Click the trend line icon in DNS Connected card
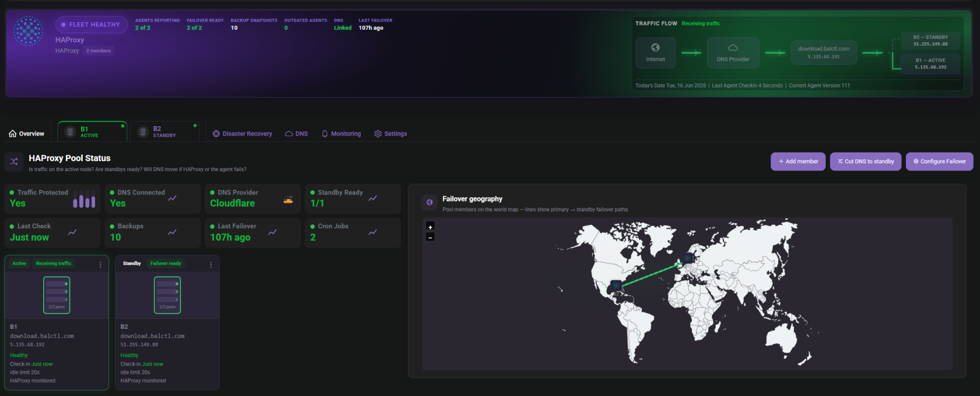Image resolution: width=980 pixels, height=396 pixels. coord(172,199)
